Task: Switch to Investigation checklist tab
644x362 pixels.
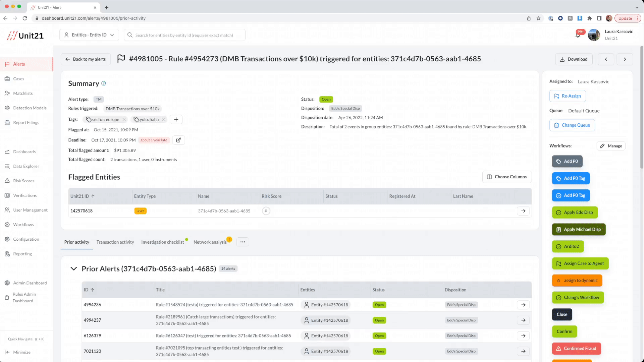Action: (162, 242)
